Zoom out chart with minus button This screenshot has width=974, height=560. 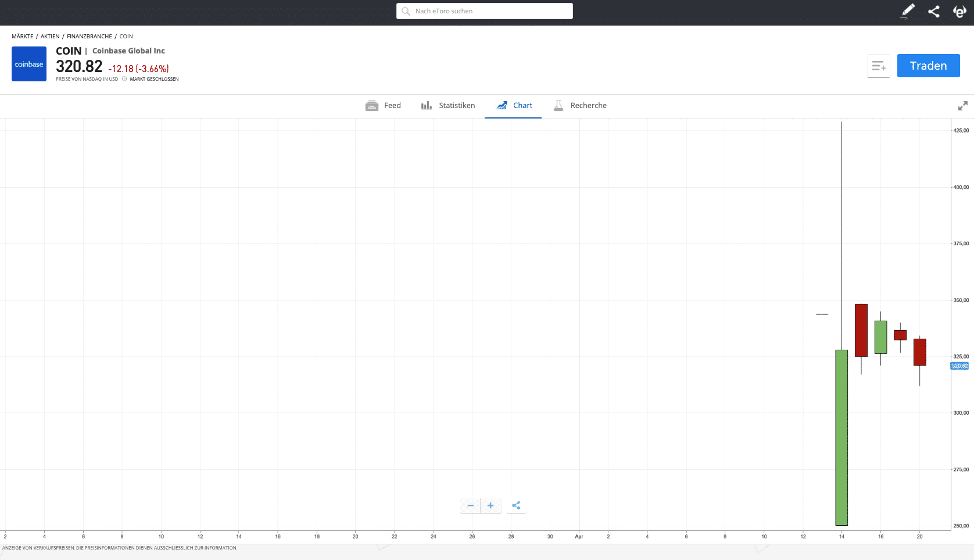(471, 505)
